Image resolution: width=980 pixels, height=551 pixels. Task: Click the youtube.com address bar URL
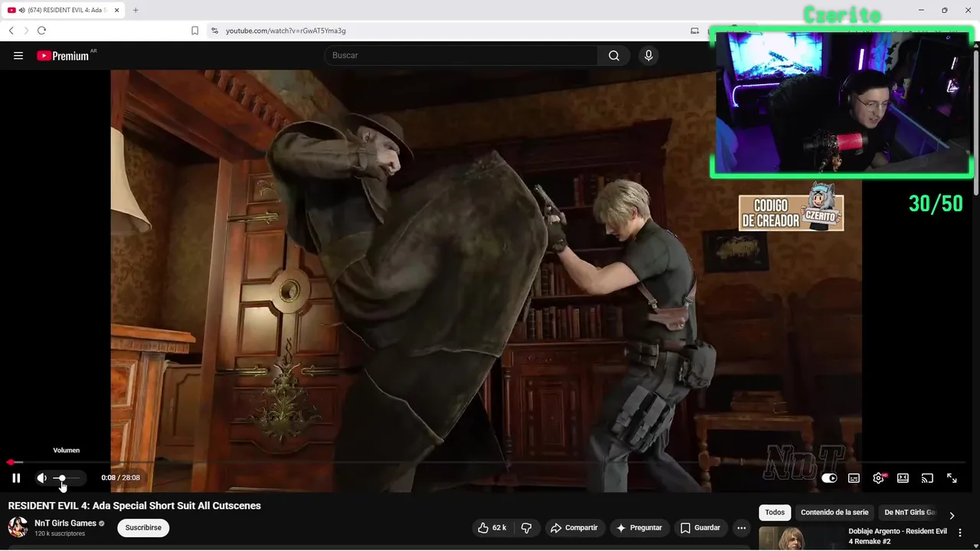[286, 31]
